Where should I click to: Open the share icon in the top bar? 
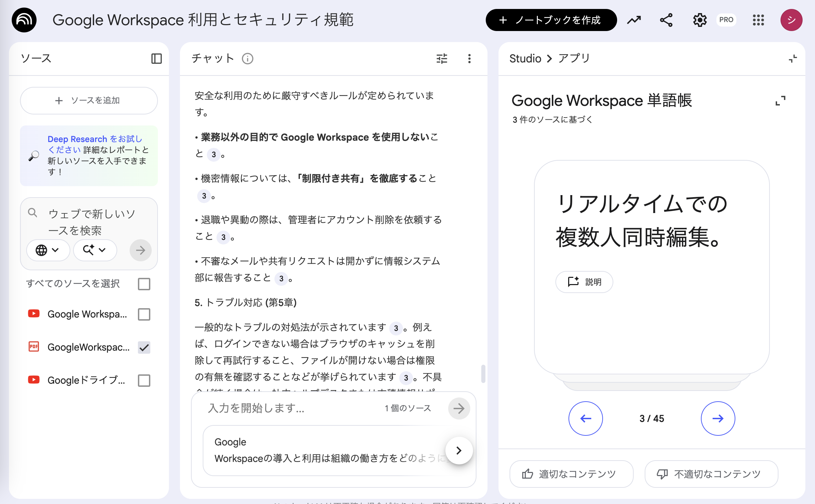665,20
